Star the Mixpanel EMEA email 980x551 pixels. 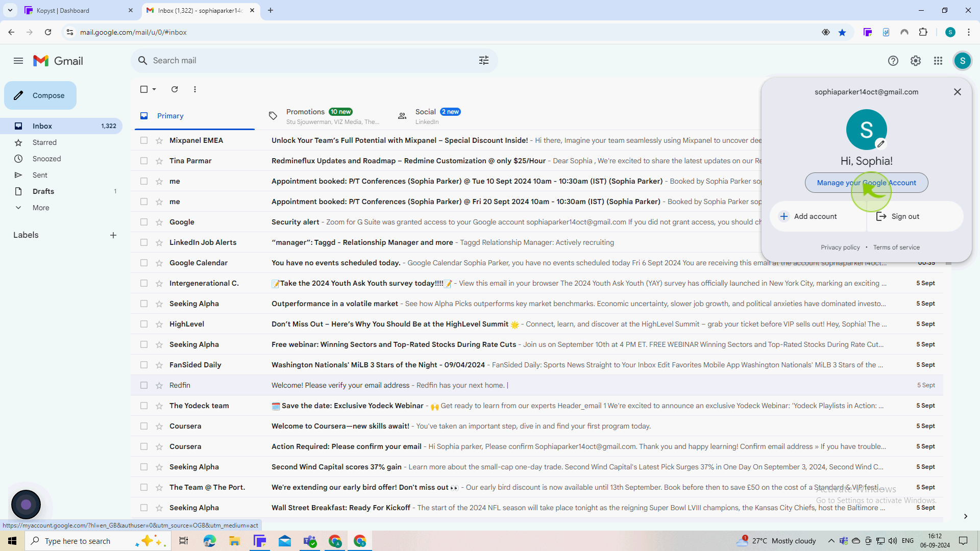159,140
